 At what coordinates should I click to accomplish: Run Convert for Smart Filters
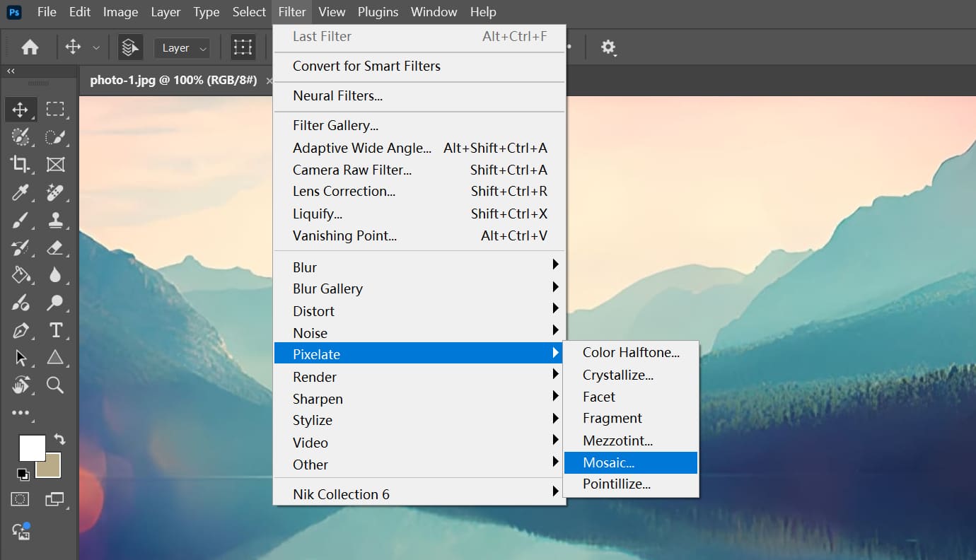click(366, 66)
